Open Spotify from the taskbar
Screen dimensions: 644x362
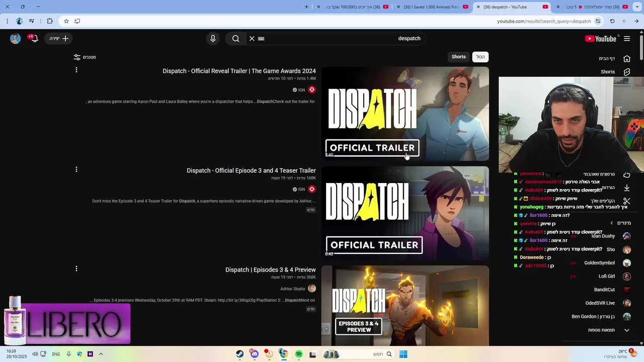299,354
